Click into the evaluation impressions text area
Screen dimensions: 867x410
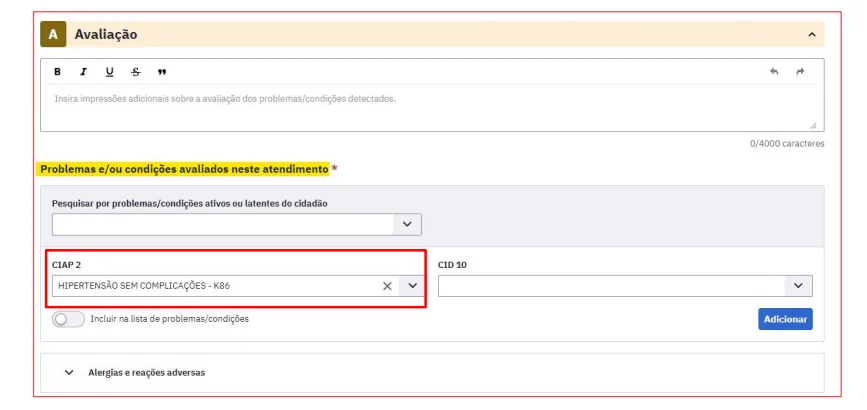[x=432, y=108]
